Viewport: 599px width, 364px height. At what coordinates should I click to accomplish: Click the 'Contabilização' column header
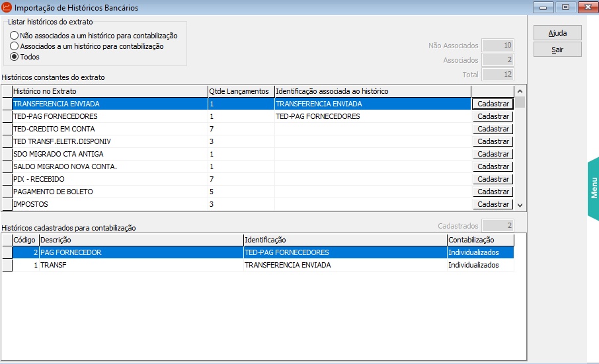[479, 240]
